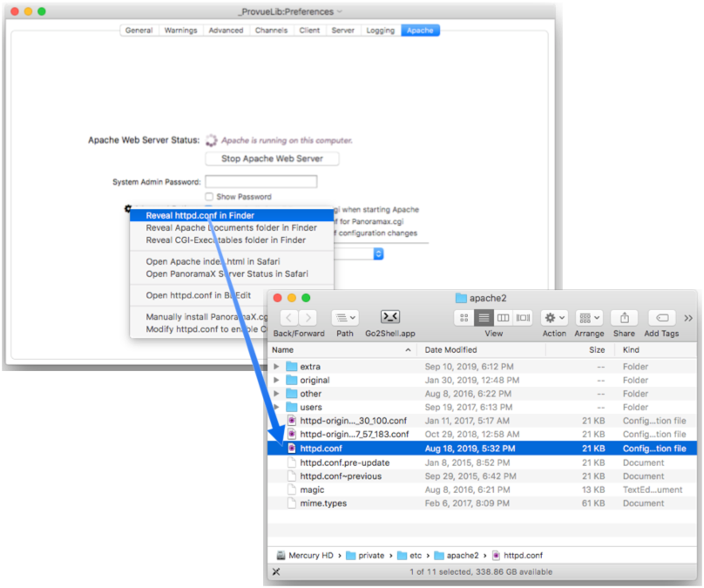Click Stop Apache Web Server button
The image size is (704, 588).
pos(272,159)
